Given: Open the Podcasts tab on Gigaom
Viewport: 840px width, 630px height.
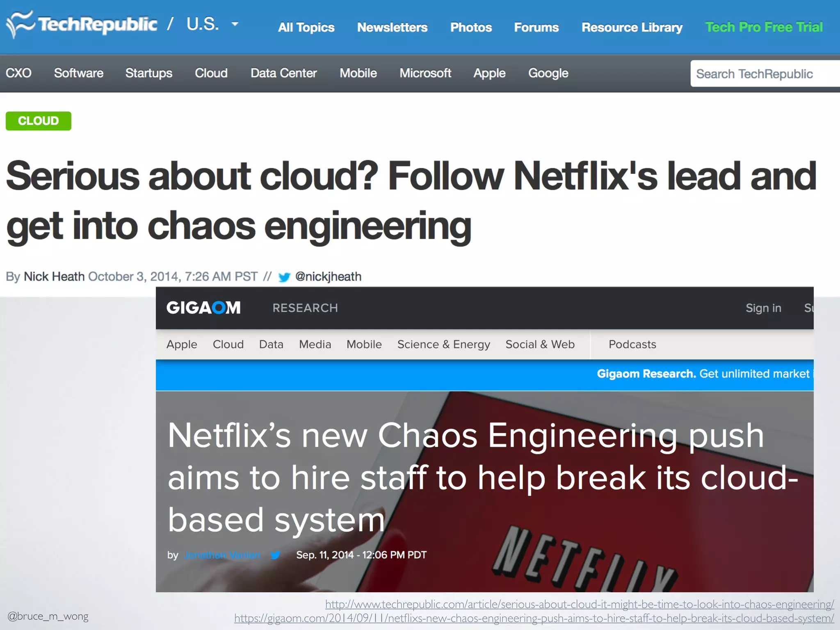Looking at the screenshot, I should [632, 345].
